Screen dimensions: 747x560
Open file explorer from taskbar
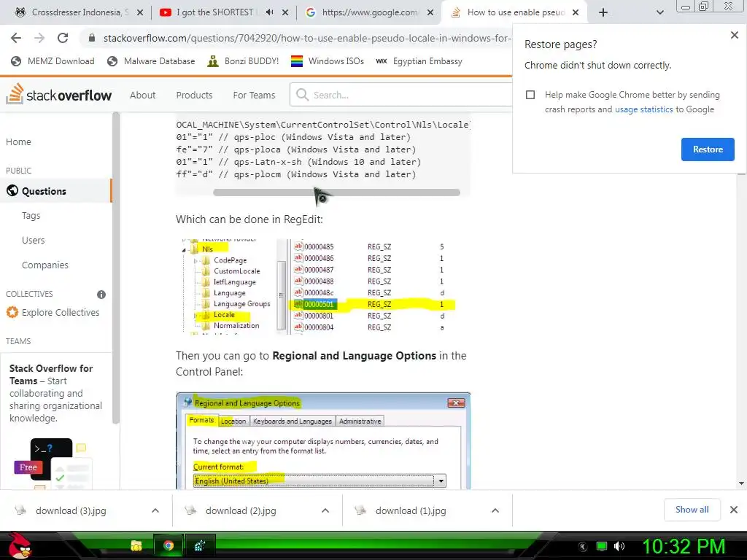[136, 545]
